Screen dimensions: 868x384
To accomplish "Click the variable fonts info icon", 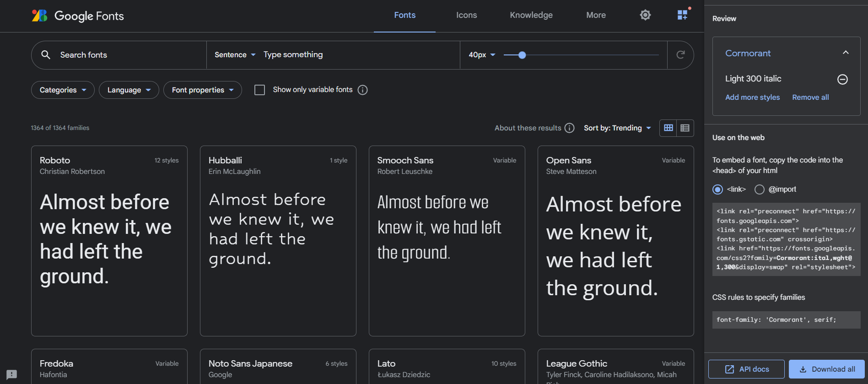I will point(363,90).
